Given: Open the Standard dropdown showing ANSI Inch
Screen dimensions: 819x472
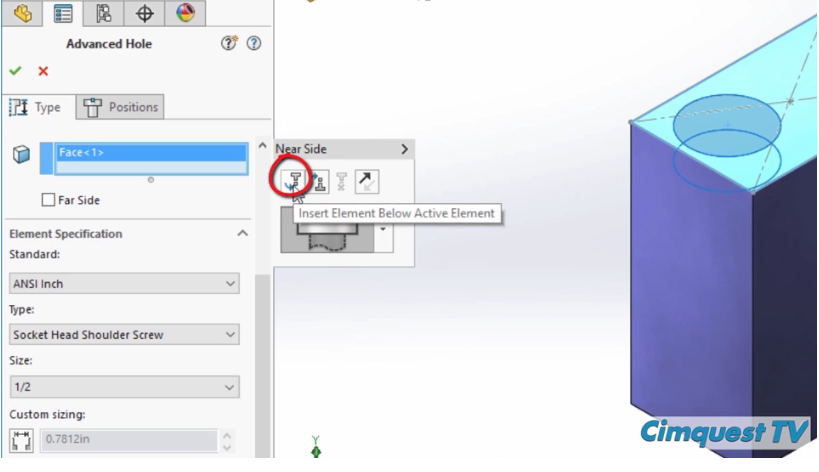Looking at the screenshot, I should coord(124,284).
